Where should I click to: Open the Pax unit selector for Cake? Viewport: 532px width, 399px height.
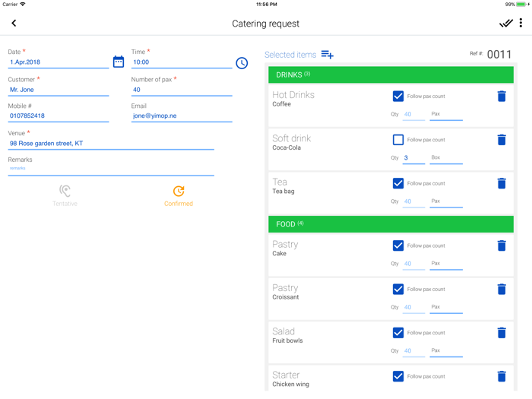point(445,264)
